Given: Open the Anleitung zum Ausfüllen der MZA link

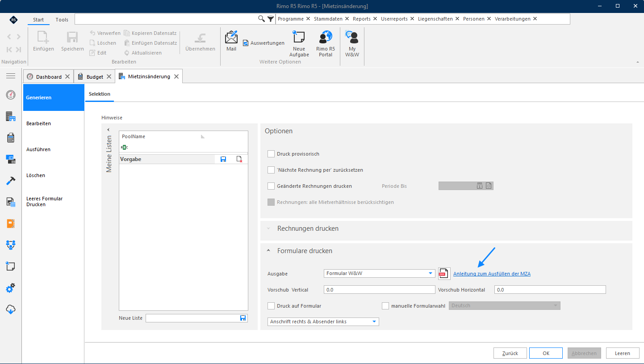Looking at the screenshot, I should (492, 274).
